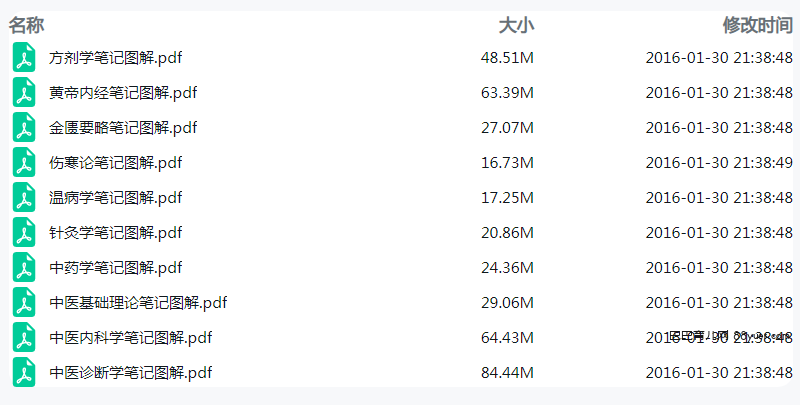The width and height of the screenshot is (800, 405).
Task: Click the PDF icon next to 中药学笔记图解.pdf
Action: tap(24, 267)
